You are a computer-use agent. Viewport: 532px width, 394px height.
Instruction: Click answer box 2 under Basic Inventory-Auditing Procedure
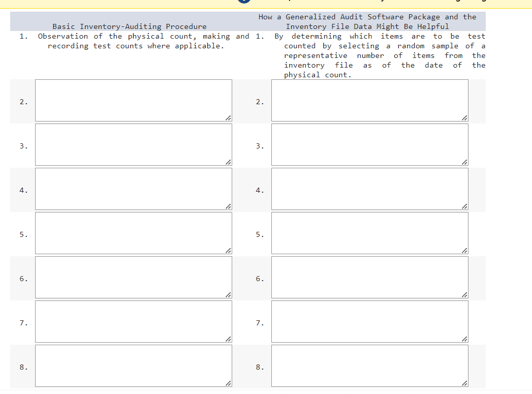133,99
